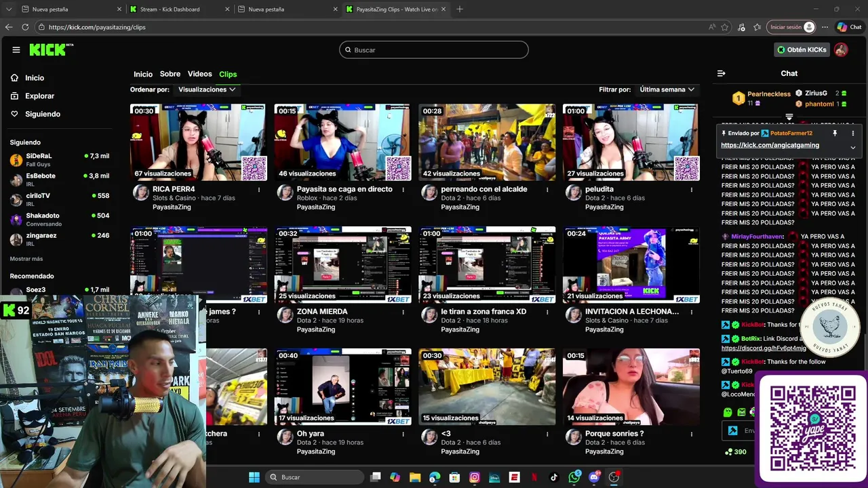Open options menu for peludita clip
The image size is (868, 488).
692,190
